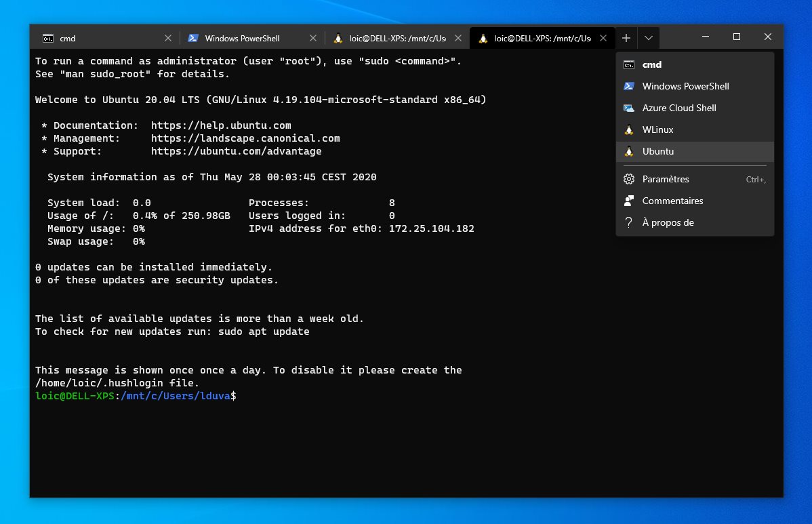
Task: Click the https://landscape.canonical.com URL
Action: (x=245, y=139)
